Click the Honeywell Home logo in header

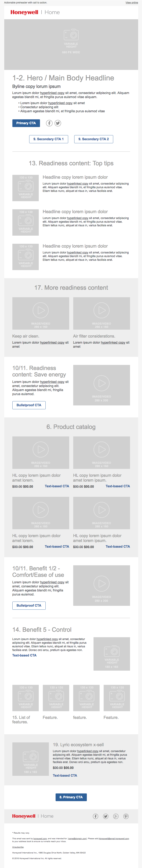[x=35, y=13]
